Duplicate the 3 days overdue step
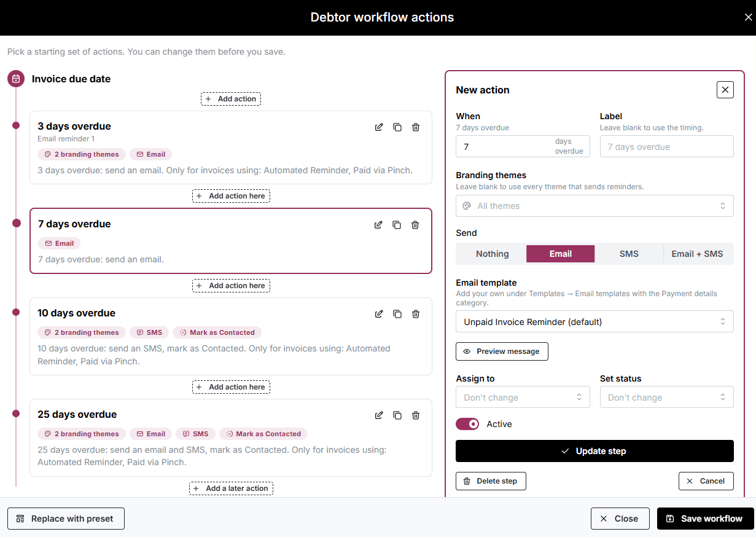Viewport: 756px width, 537px height. point(397,127)
